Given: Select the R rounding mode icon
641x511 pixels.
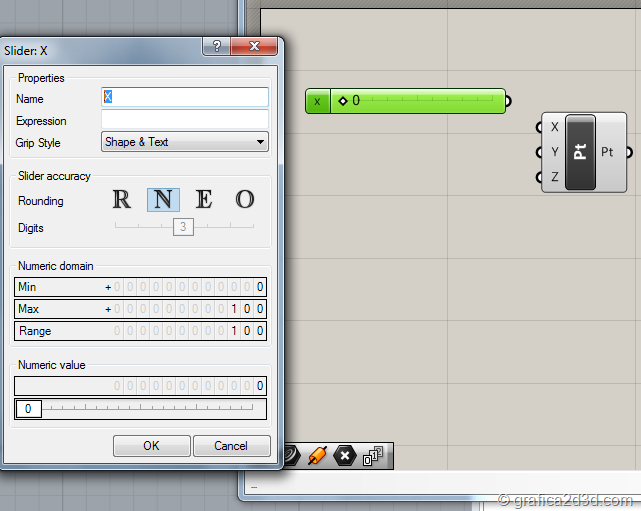Looking at the screenshot, I should click(x=122, y=200).
